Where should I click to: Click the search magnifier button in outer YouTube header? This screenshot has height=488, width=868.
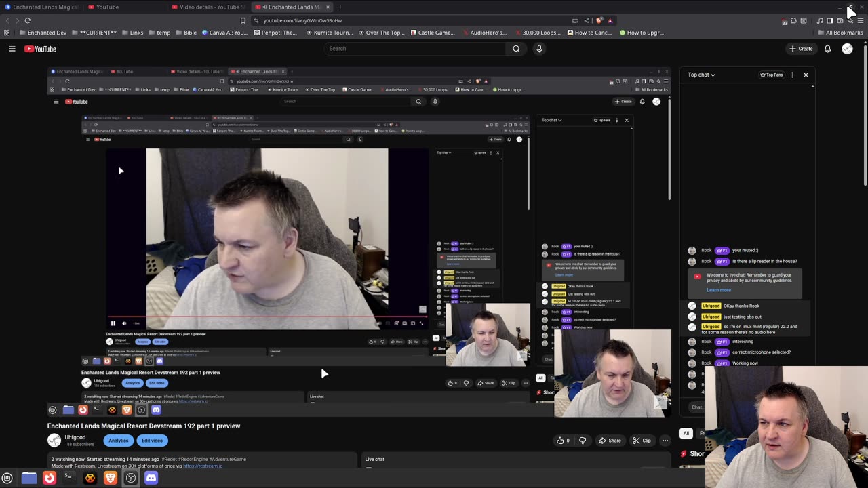coord(516,49)
